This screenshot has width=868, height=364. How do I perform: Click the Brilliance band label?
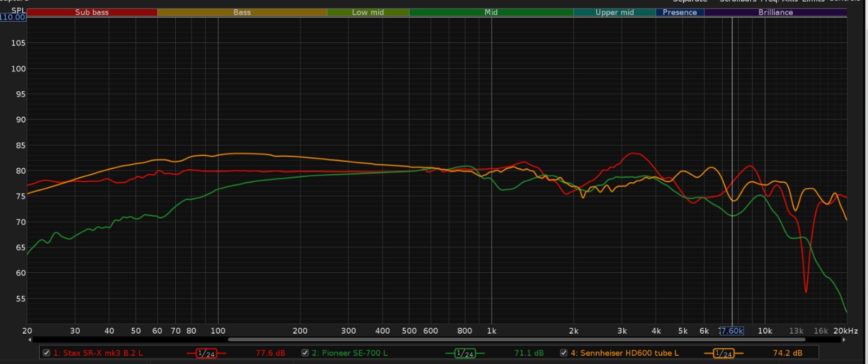point(776,12)
